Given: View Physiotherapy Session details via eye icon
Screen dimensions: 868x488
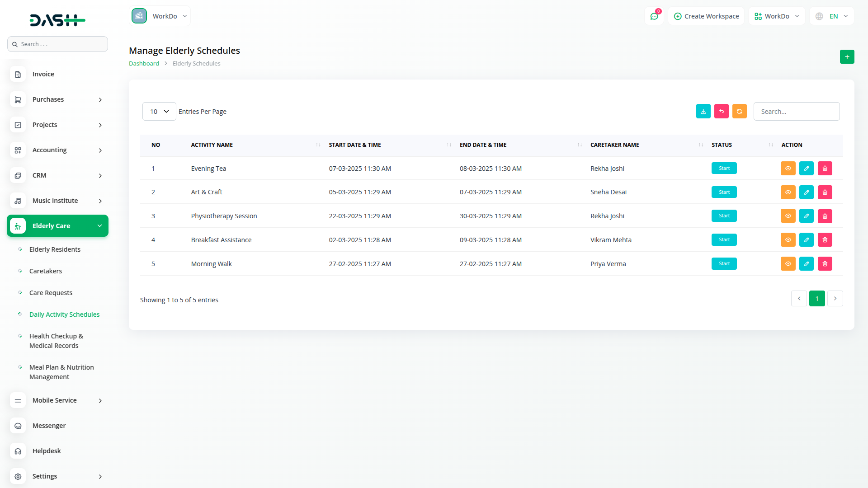Looking at the screenshot, I should pos(788,216).
